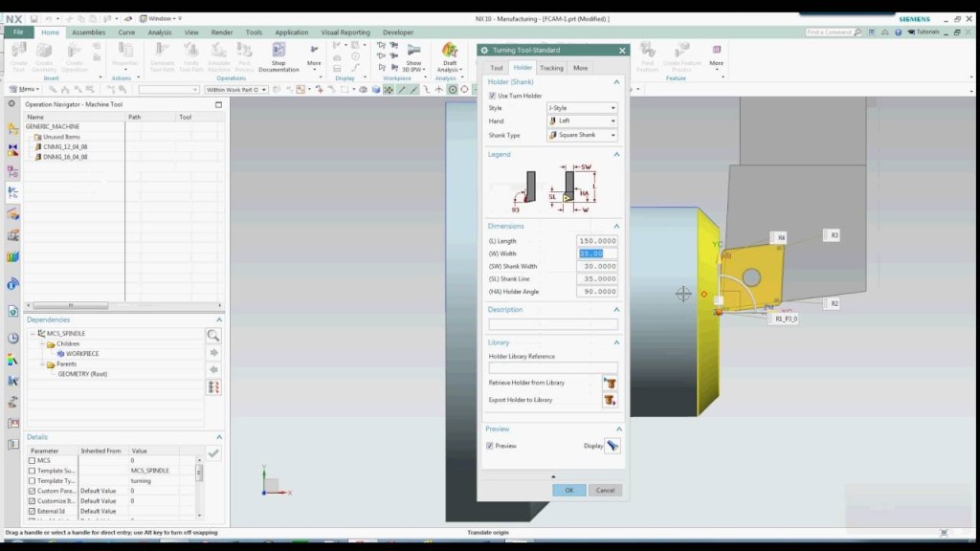Click the Holder Library Reference field
The height and width of the screenshot is (551, 980).
pos(553,368)
